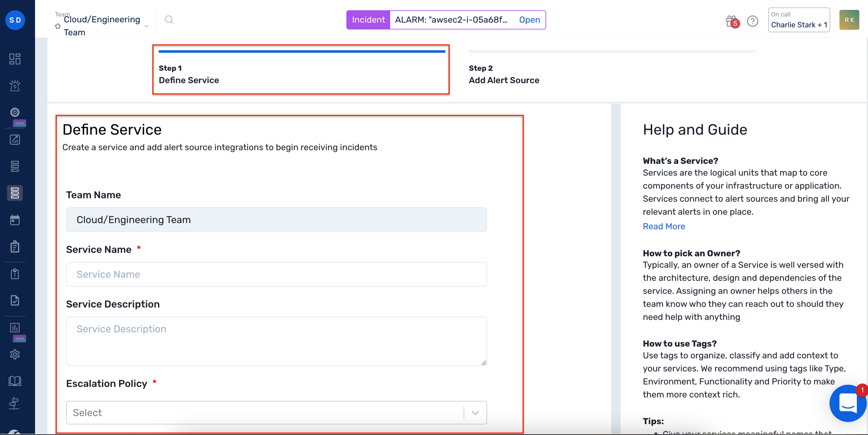This screenshot has width=868, height=435.
Task: Open the analytics bar chart sidebar icon
Action: coord(15,328)
